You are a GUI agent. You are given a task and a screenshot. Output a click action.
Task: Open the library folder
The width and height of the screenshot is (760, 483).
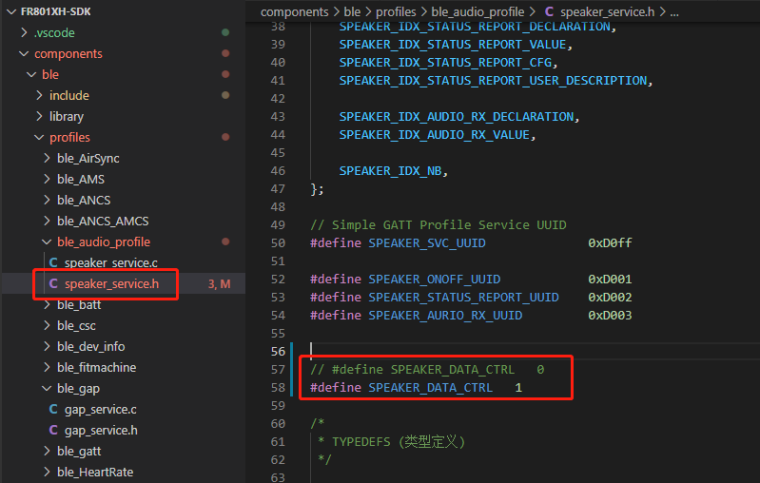click(66, 116)
